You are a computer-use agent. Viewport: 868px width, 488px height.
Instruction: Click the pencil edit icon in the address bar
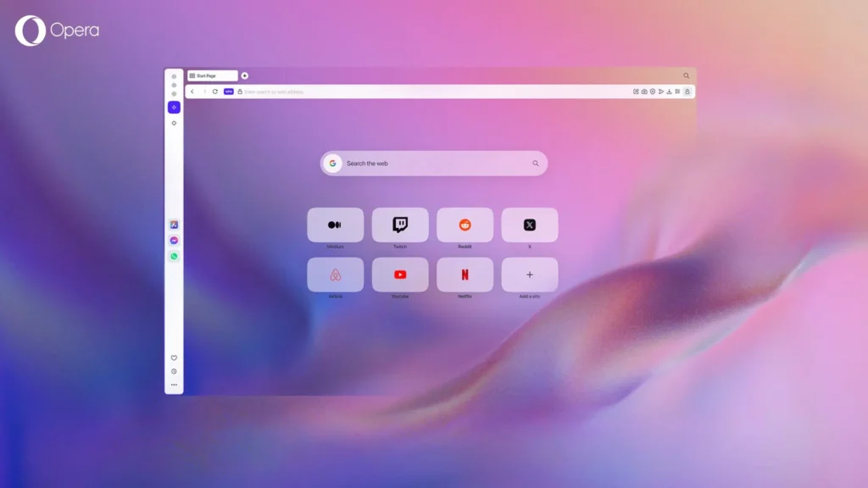point(636,91)
